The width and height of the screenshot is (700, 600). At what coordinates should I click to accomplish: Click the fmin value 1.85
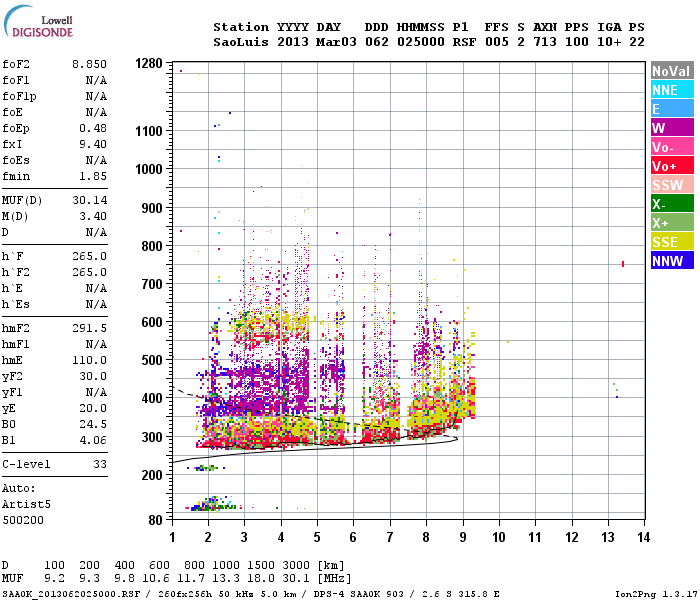pos(93,176)
